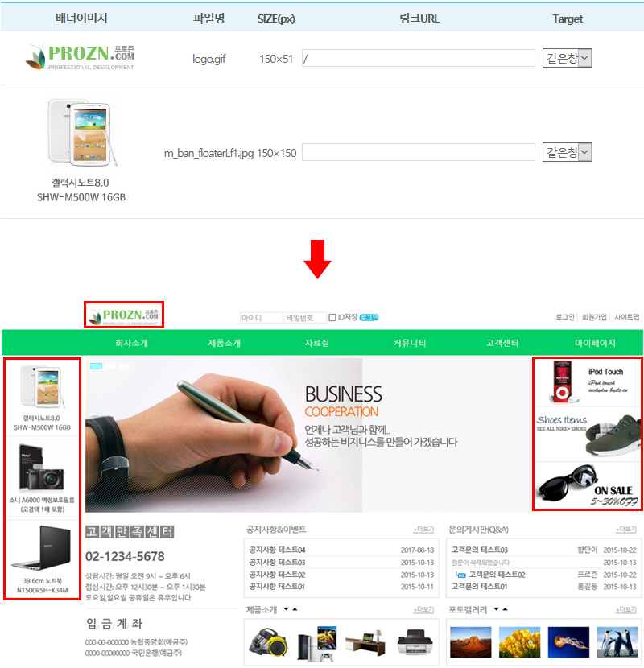644x668 pixels.
Task: Expand the 제품소개 section down arrow
Action: tap(286, 609)
